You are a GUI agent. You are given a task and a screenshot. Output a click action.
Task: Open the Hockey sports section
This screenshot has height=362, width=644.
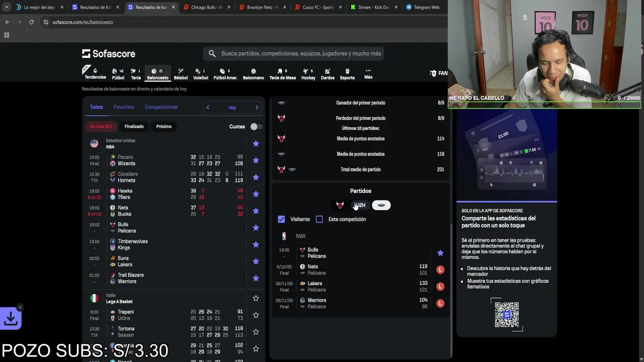[308, 74]
